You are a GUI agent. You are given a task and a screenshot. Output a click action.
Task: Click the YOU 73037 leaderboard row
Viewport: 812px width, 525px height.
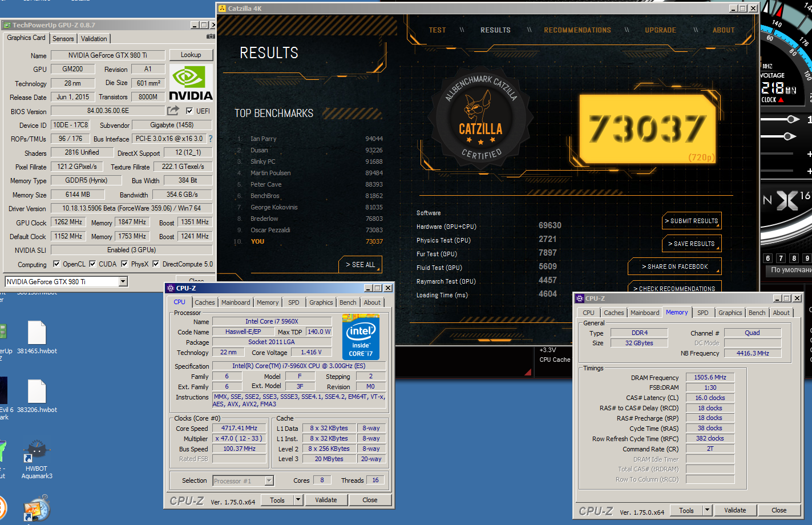click(310, 241)
